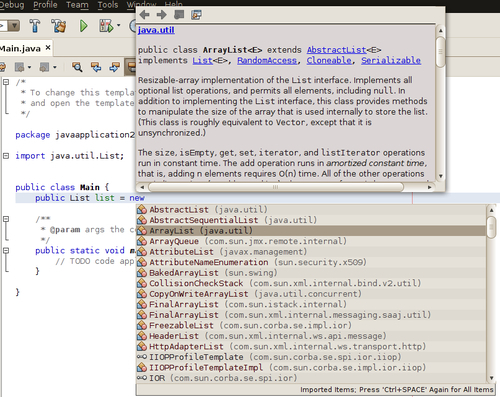Follow the java.util package link
Viewport: 500px width, 397px height.
tap(156, 30)
